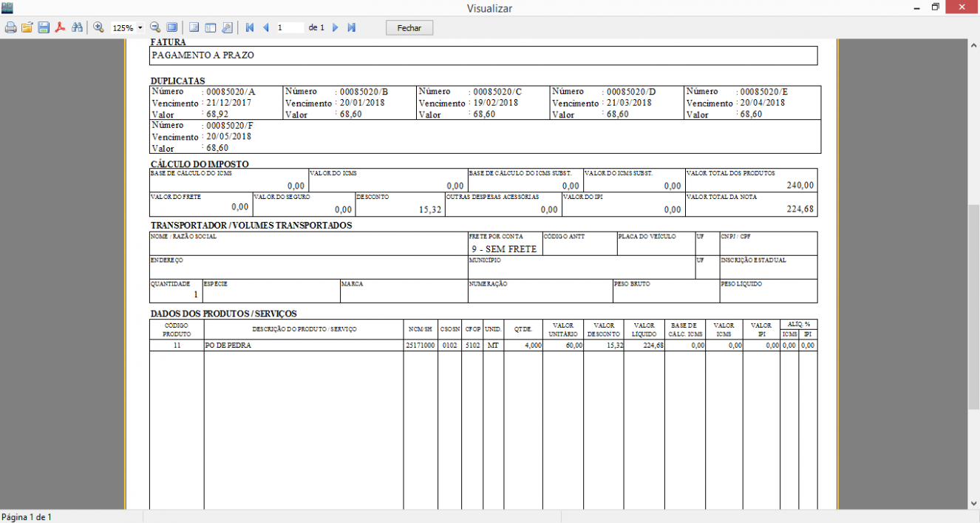980x523 pixels.
Task: Click total products value 240,00
Action: [800, 186]
